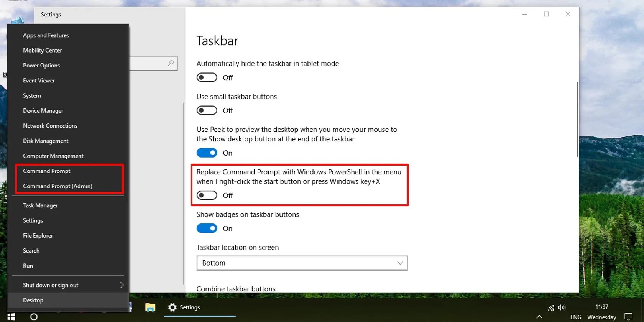Viewport: 644px width, 322px height.
Task: Click the Settings search input field
Action: pyautogui.click(x=153, y=63)
